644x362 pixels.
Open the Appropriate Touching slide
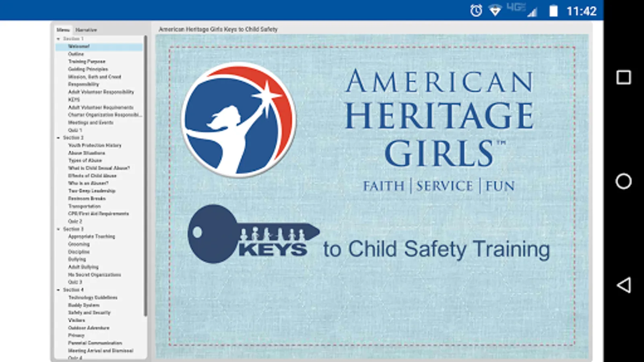click(91, 237)
